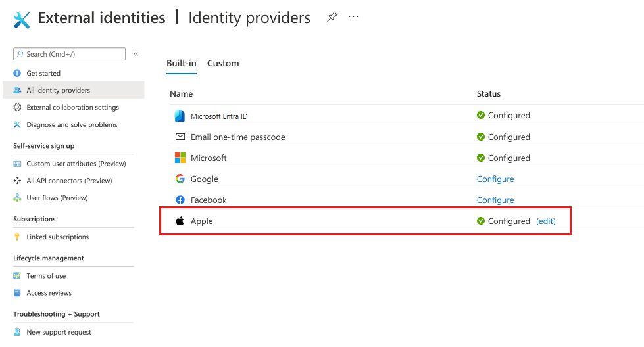The image size is (644, 347).
Task: Open Access reviews
Action: pos(49,293)
